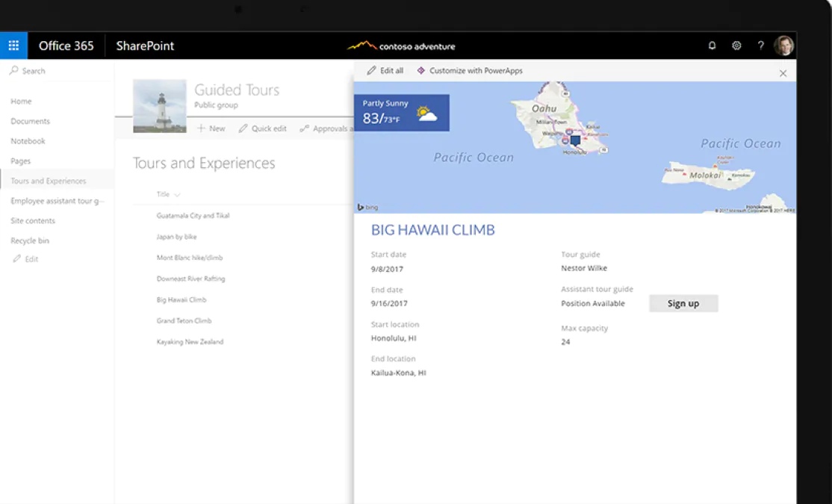Click Quick edit in the toolbar
Image resolution: width=832 pixels, height=504 pixels.
[262, 128]
